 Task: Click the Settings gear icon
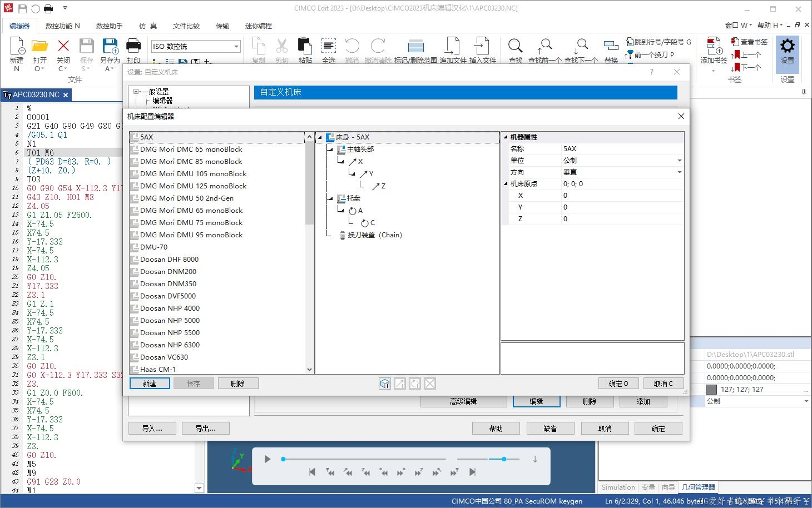(788, 46)
